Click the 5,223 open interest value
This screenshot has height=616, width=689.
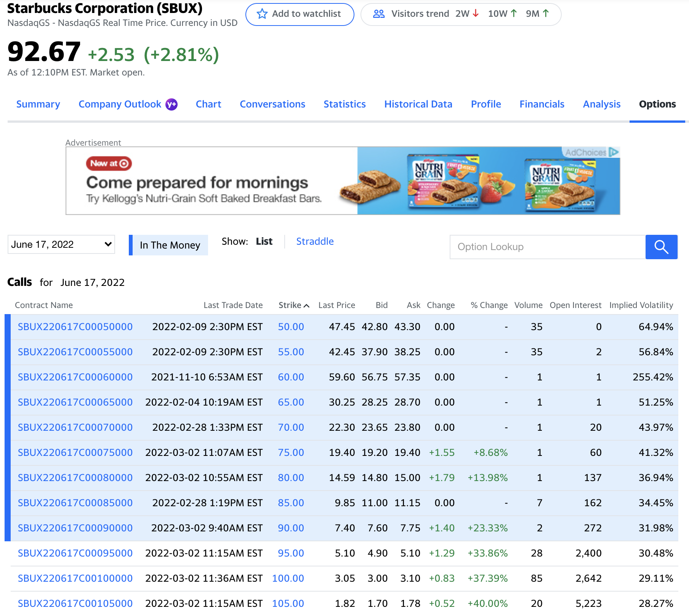[x=588, y=603]
